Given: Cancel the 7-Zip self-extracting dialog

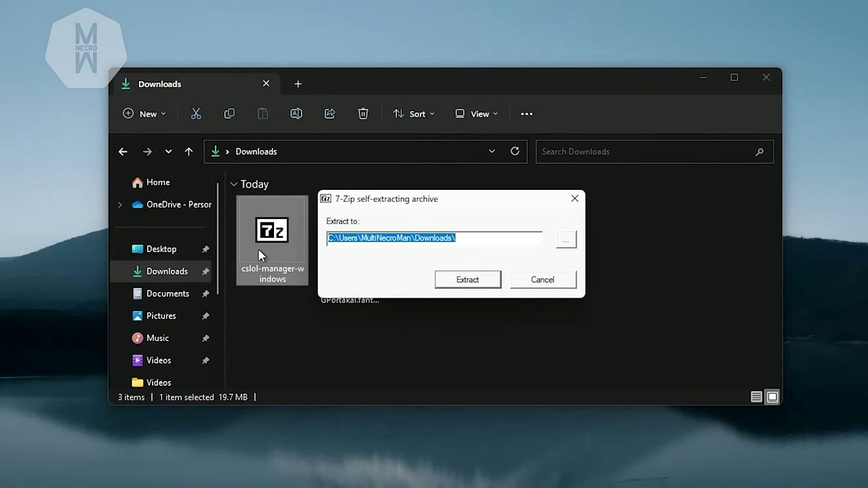Looking at the screenshot, I should [542, 279].
